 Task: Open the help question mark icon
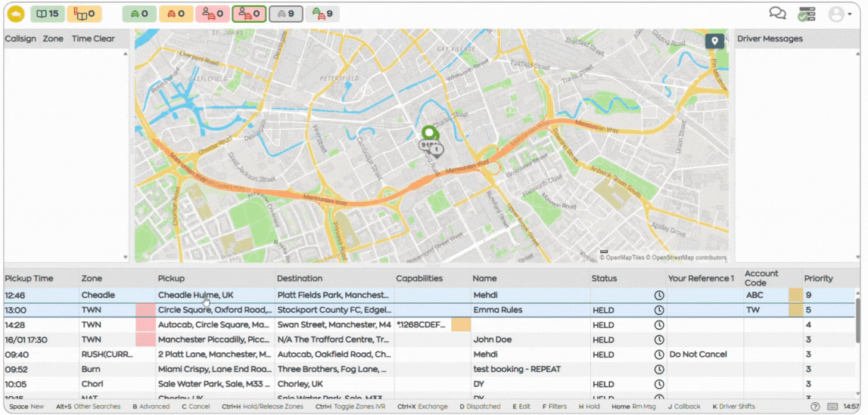815,407
